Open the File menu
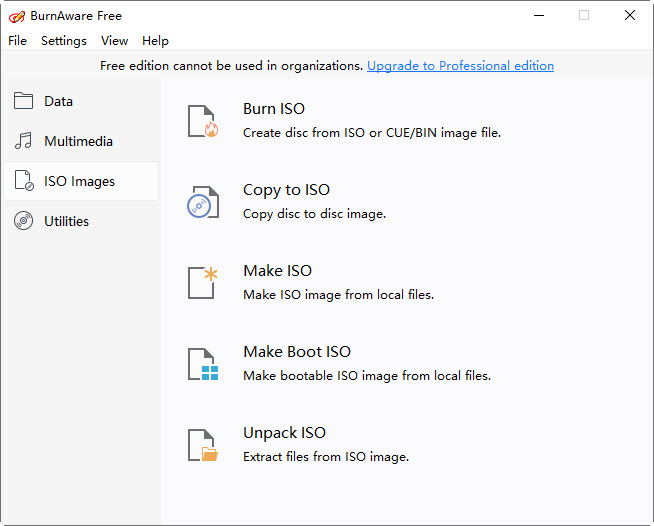 click(18, 41)
